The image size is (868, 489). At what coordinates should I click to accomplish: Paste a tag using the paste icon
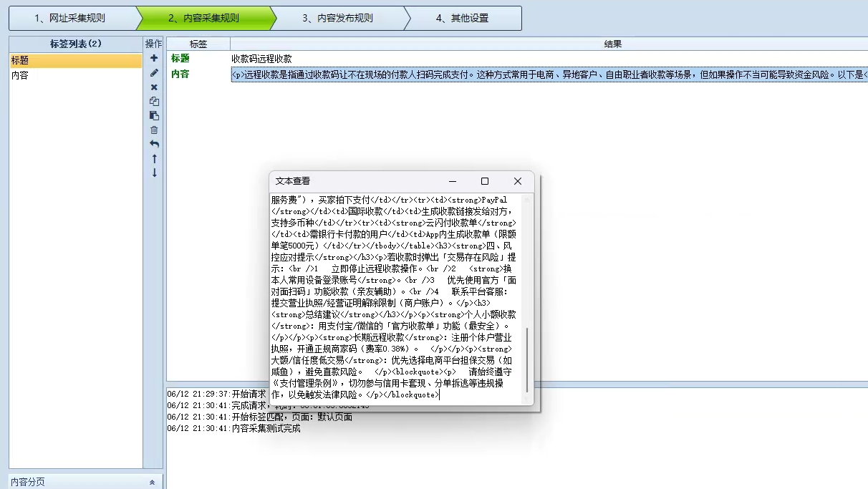154,115
